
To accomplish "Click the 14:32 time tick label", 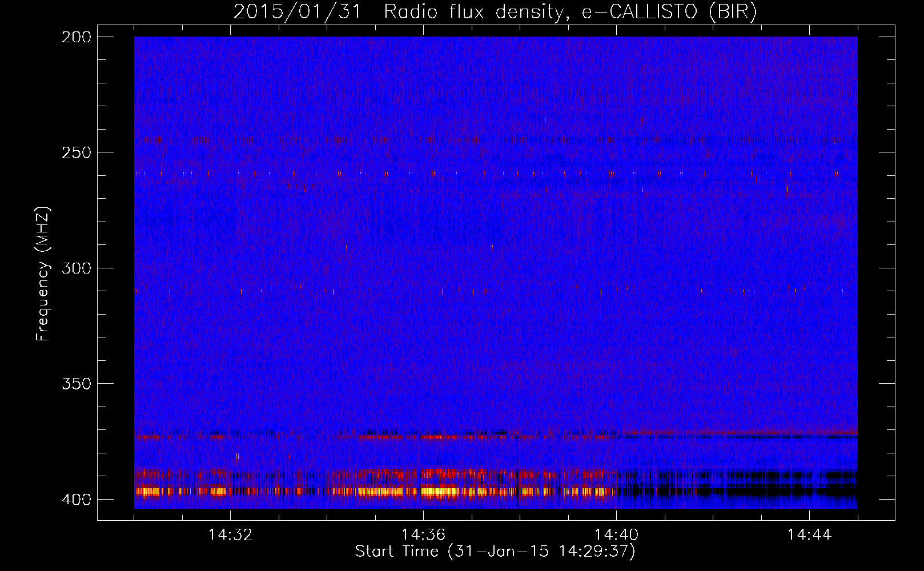I will coord(230,535).
